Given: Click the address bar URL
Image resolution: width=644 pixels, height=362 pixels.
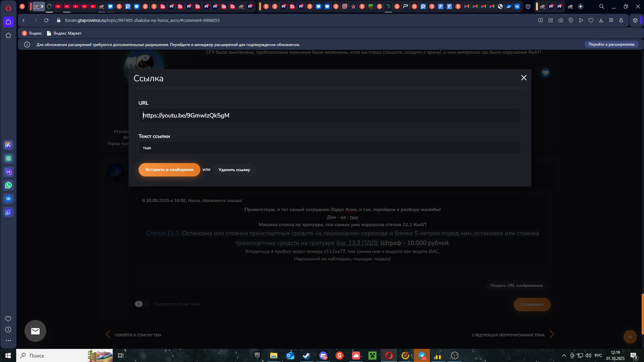Looking at the screenshot, I should pos(142,20).
